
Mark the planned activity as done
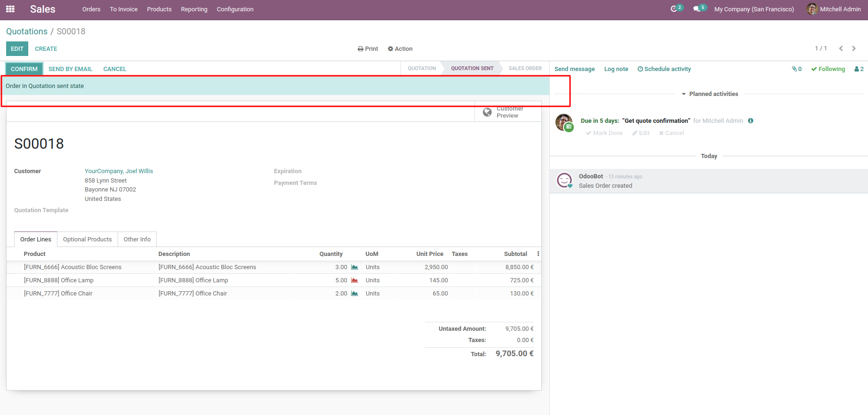click(x=604, y=133)
